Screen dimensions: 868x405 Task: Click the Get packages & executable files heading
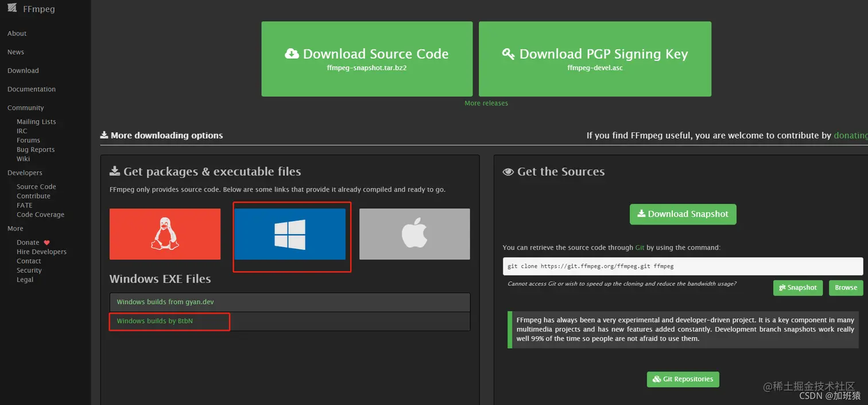pos(205,172)
